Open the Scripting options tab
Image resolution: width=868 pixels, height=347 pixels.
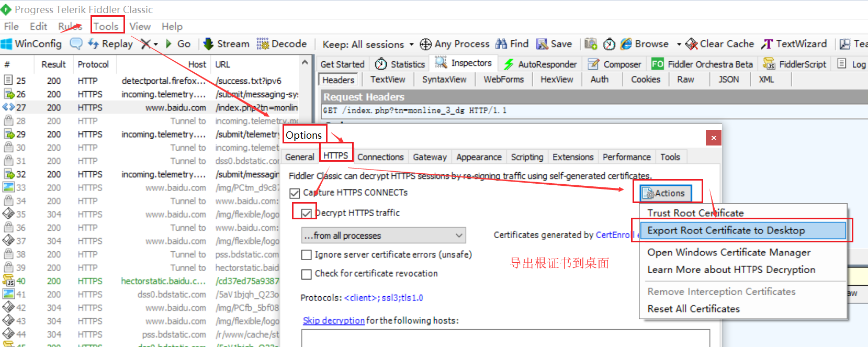(x=527, y=157)
